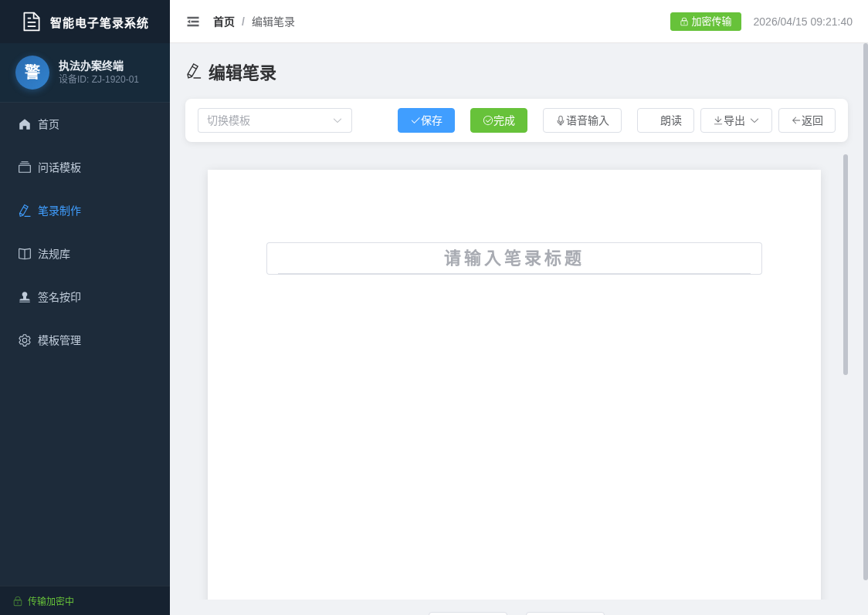This screenshot has width=868, height=615.
Task: Select the 签名按印 signature icon
Action: (24, 297)
